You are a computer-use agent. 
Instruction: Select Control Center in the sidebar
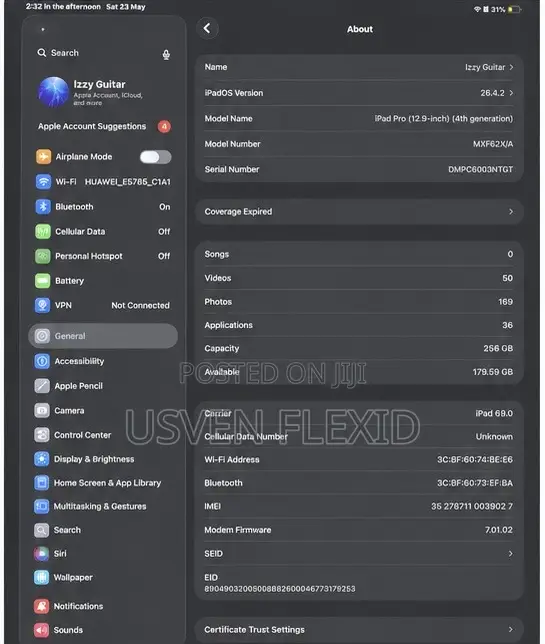pyautogui.click(x=103, y=435)
